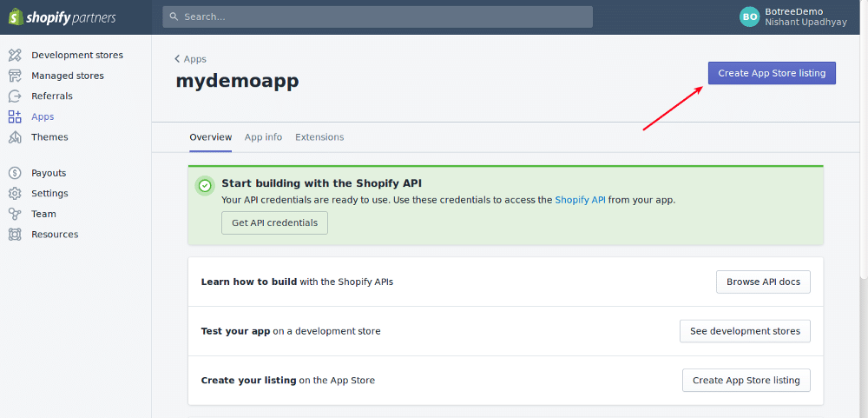The width and height of the screenshot is (868, 418).
Task: Open Development stores in sidebar
Action: pos(77,55)
